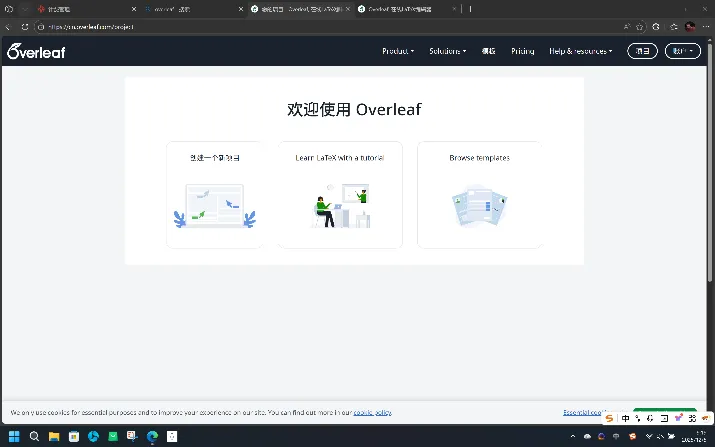Screen dimensions: 715x447
Task: Click the Microsoft Edge taskbar icon
Action: 152,437
